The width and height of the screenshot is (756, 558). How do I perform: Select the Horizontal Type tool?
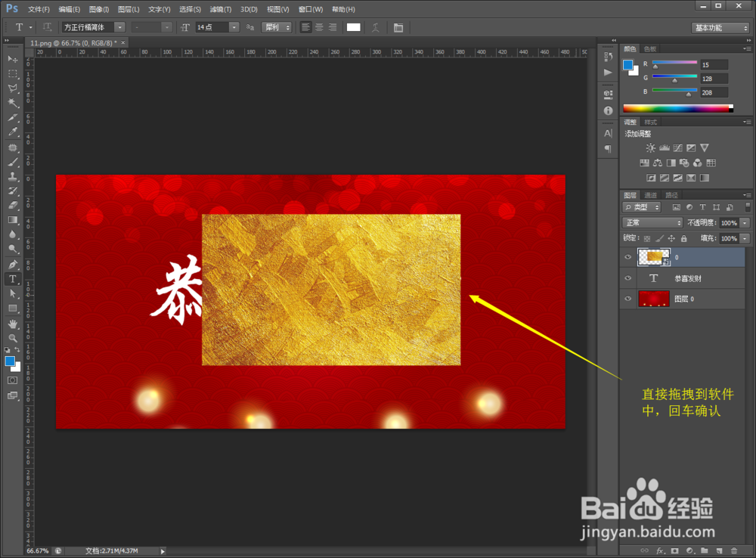(x=13, y=279)
